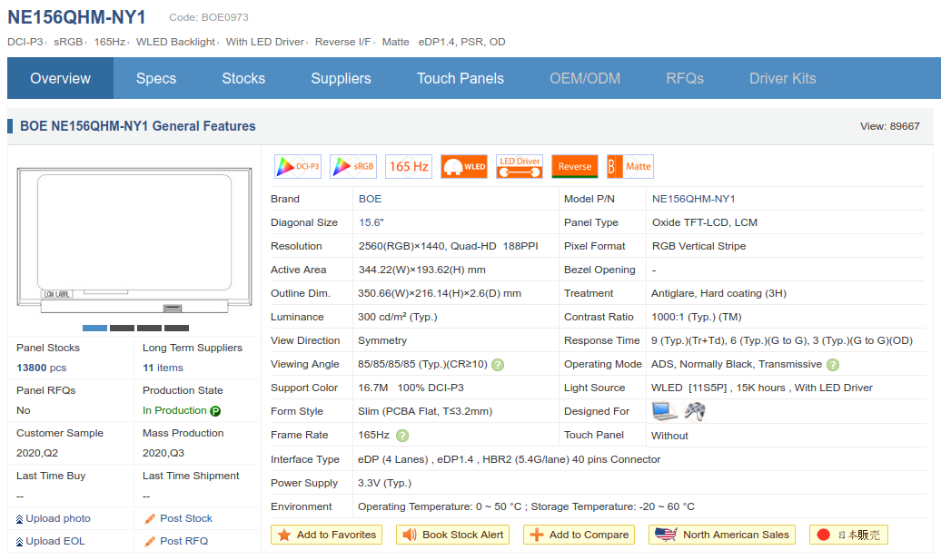Click the NE156QHM-NY1 model link

[x=694, y=199]
